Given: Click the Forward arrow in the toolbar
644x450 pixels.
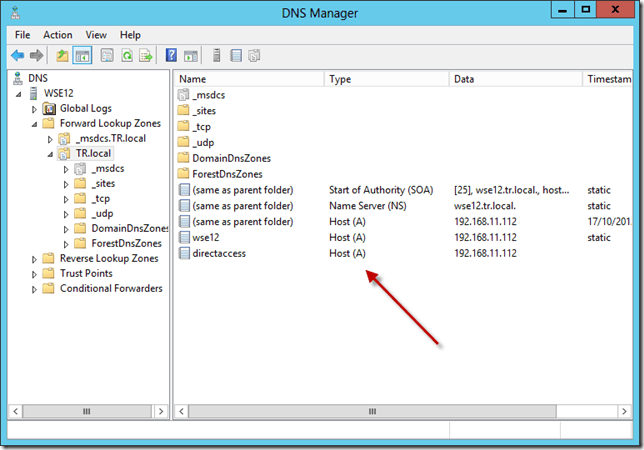Looking at the screenshot, I should tap(36, 55).
